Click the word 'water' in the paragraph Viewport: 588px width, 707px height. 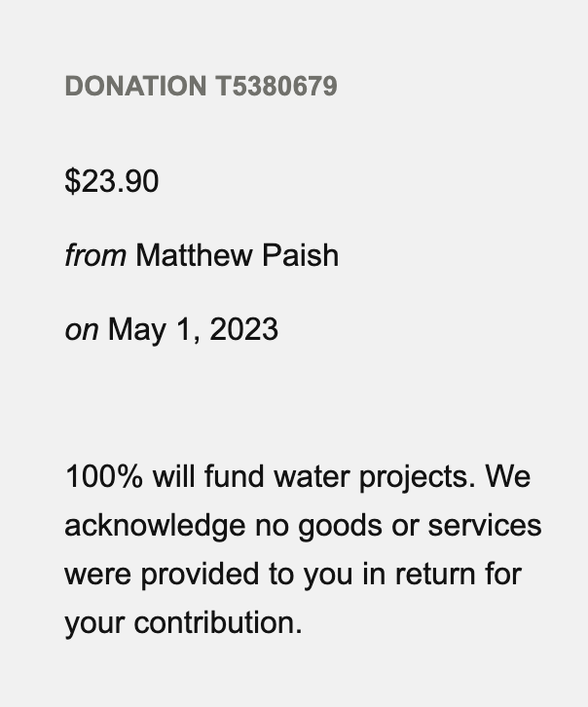click(312, 478)
